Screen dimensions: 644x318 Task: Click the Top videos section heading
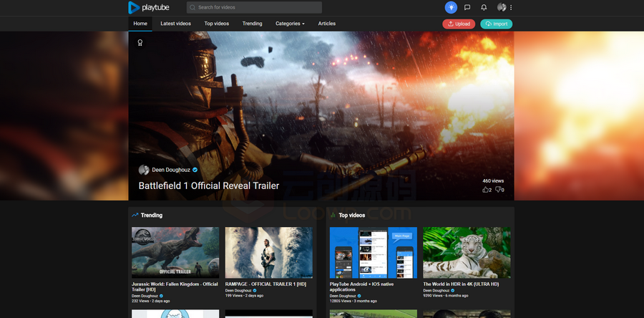coord(352,215)
